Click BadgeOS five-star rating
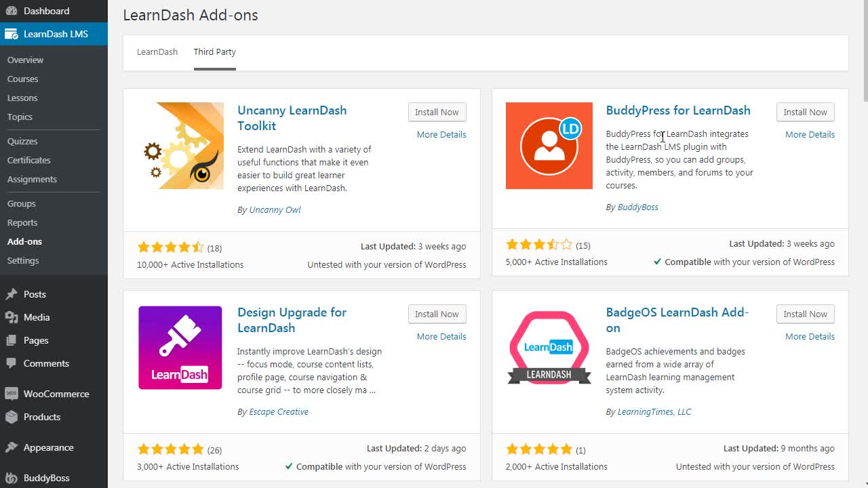Screen dimensions: 868x488 pyautogui.click(x=539, y=449)
